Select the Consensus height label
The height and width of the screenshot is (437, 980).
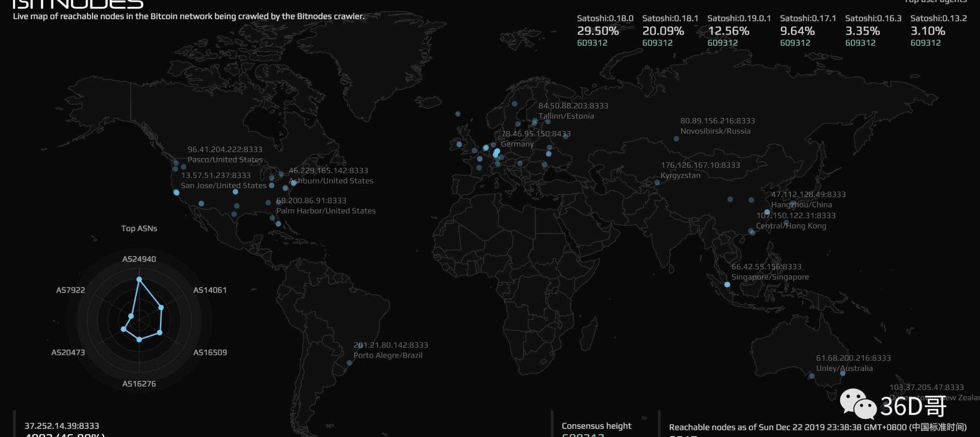[596, 426]
